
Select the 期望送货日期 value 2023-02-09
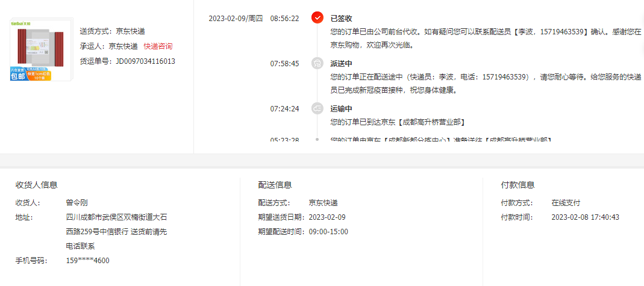327,217
